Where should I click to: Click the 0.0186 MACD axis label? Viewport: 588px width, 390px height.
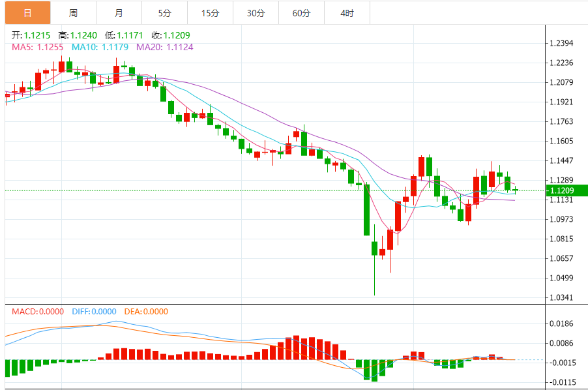pos(561,323)
